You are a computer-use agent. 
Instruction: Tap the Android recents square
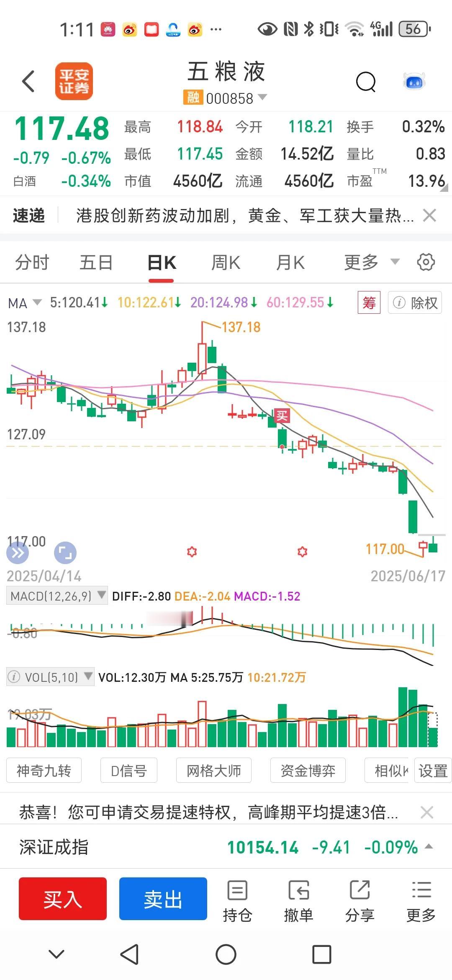(322, 954)
